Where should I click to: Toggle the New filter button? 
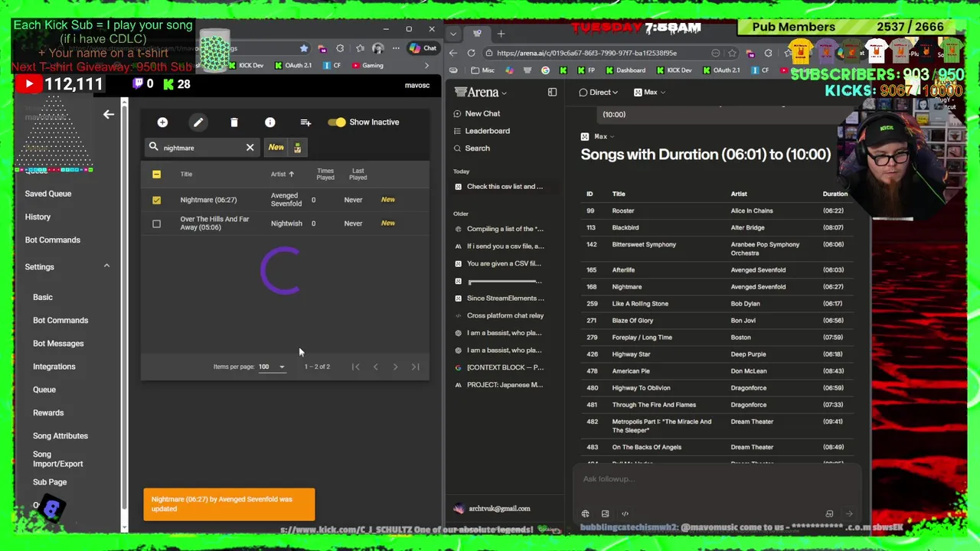point(276,148)
